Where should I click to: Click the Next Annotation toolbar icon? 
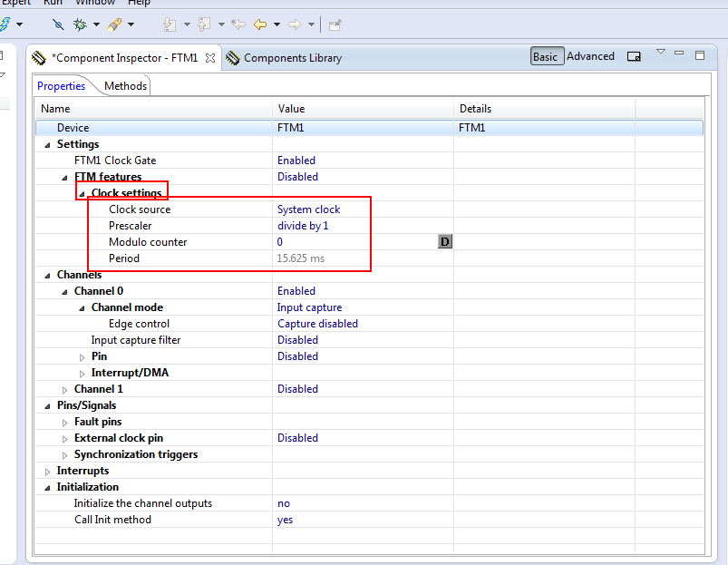pos(170,24)
